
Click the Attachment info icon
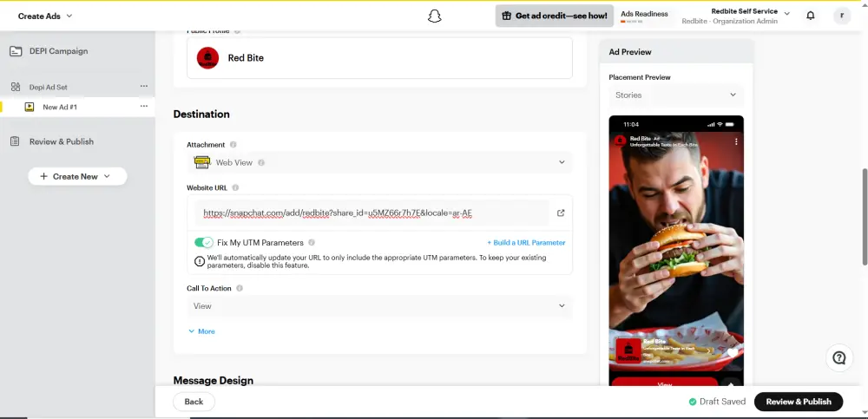click(x=233, y=145)
